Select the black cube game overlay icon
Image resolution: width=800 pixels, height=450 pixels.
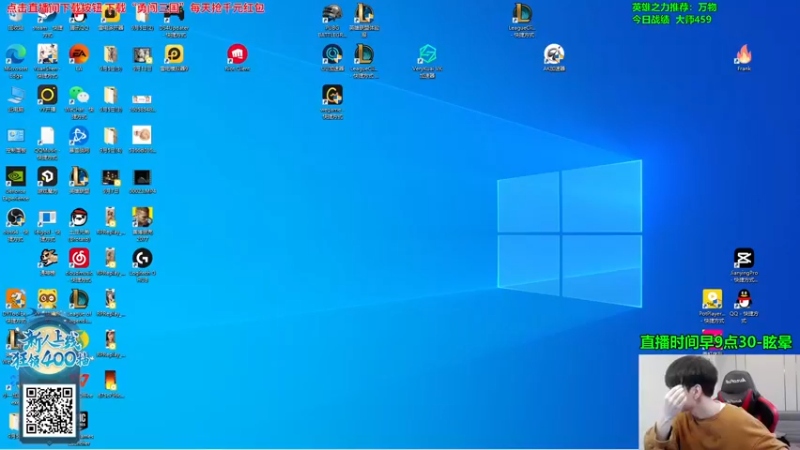tap(47, 177)
